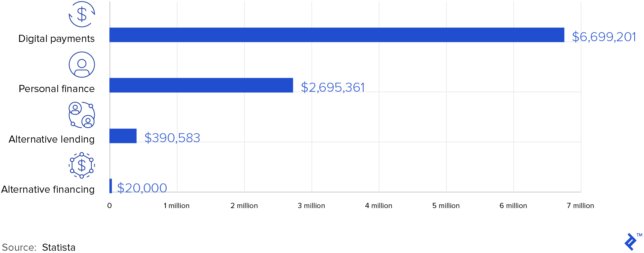Click the Digital payments category label
The width and height of the screenshot is (644, 253).
click(57, 39)
